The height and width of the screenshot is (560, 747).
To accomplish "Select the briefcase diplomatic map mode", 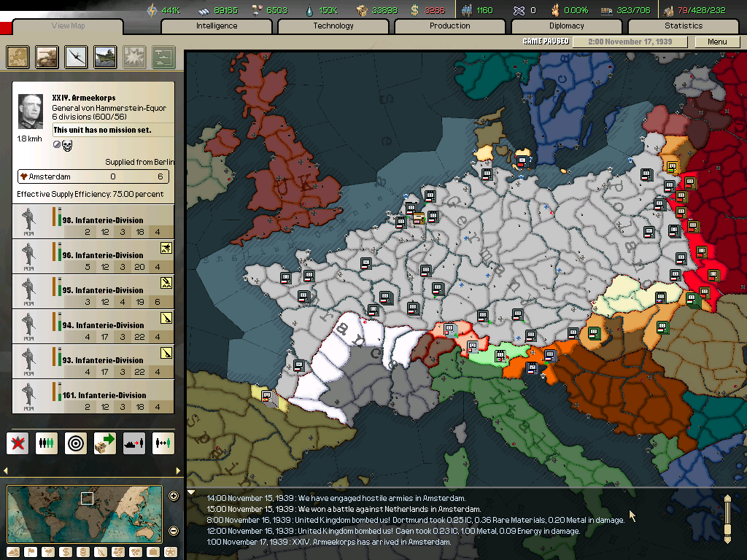I will 153,552.
